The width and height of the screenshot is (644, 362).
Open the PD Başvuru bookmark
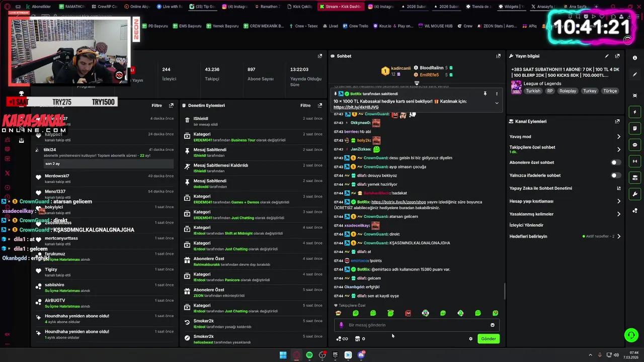(154, 26)
